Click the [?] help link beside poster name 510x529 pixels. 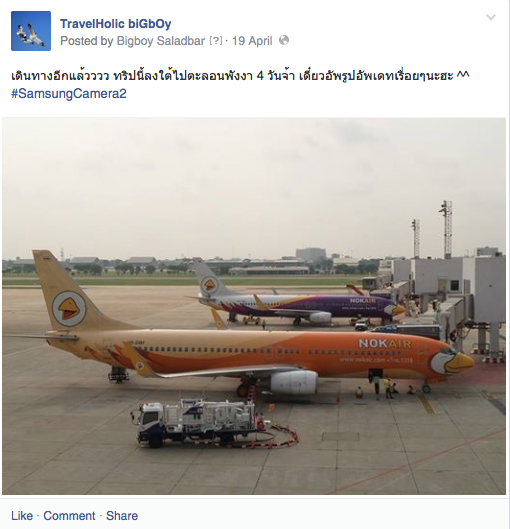pyautogui.click(x=216, y=41)
